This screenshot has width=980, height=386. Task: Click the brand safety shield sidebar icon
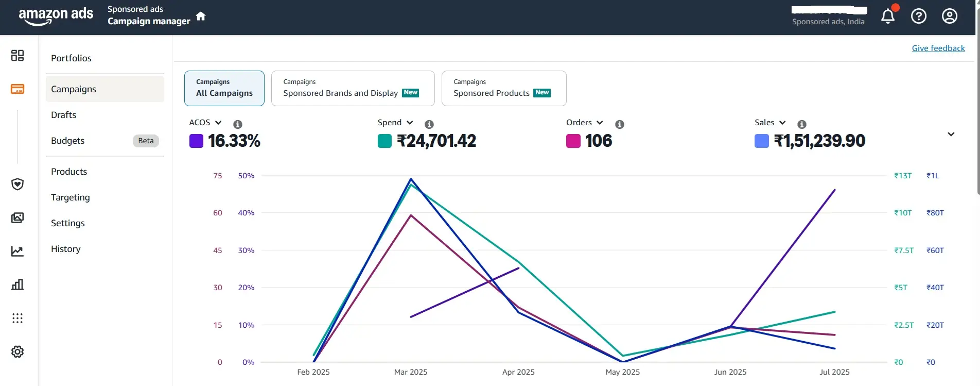17,184
